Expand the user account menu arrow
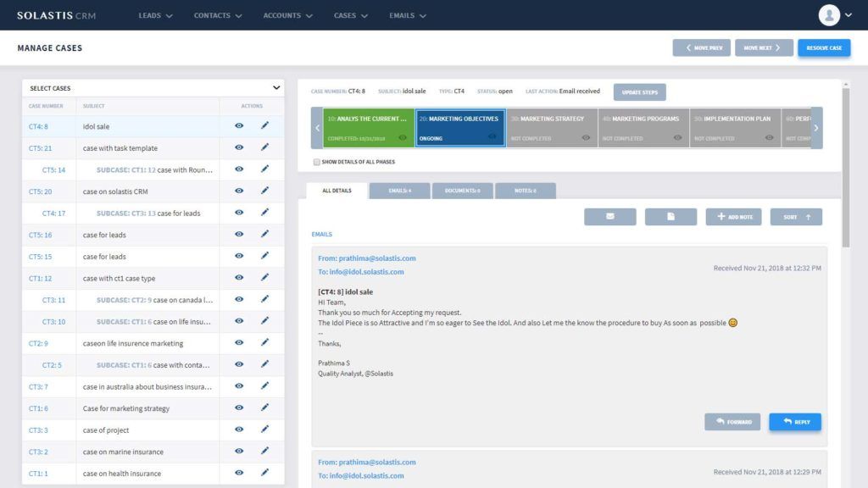 tap(848, 15)
